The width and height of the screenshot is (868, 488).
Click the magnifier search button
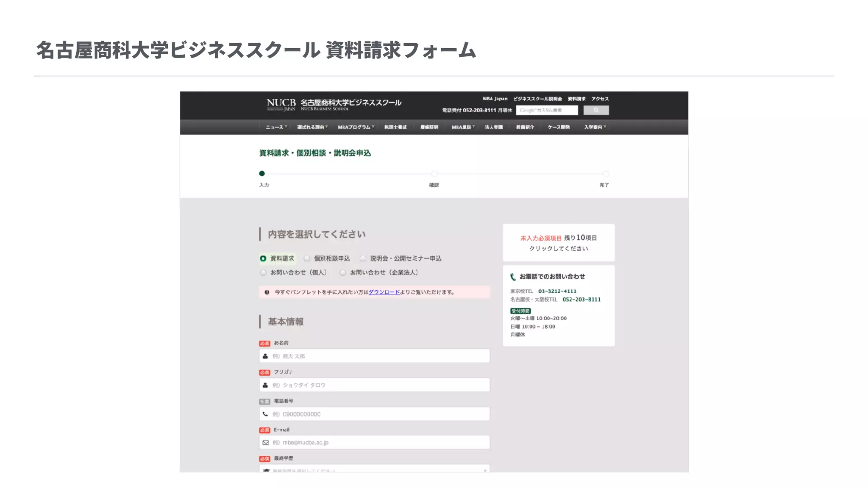(x=596, y=110)
